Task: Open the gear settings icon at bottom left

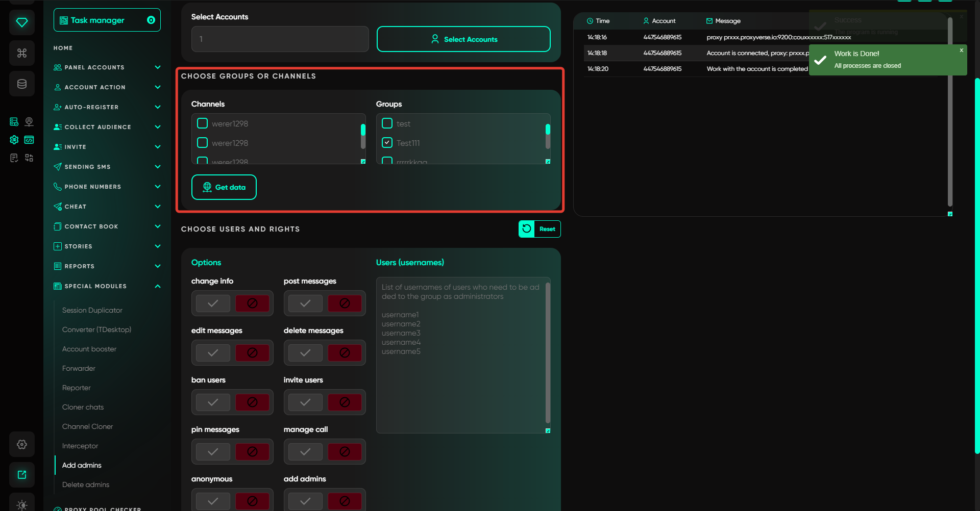Action: 22,444
